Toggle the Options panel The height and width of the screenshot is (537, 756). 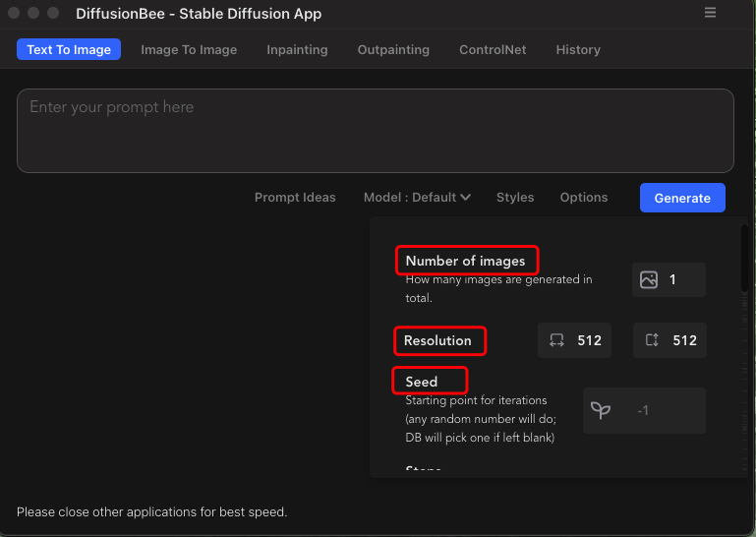coord(583,198)
